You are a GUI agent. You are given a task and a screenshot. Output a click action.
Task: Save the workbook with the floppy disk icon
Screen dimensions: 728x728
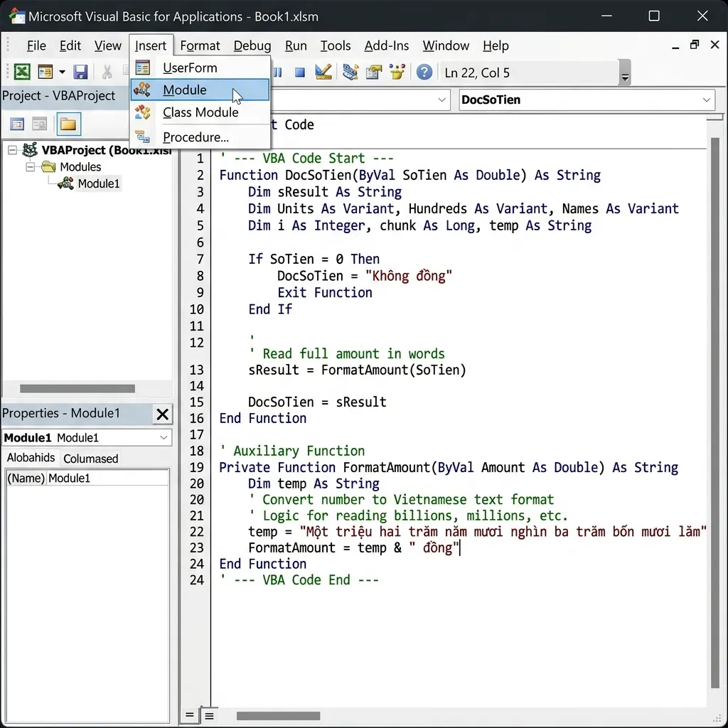80,72
